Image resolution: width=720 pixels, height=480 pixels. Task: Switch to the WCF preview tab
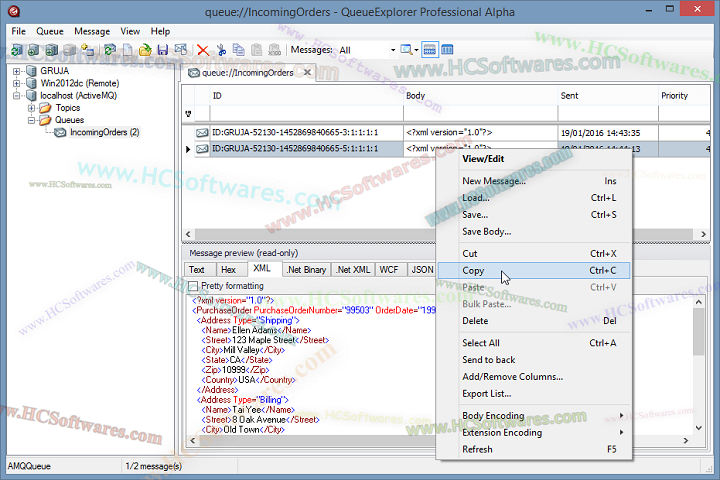(389, 270)
